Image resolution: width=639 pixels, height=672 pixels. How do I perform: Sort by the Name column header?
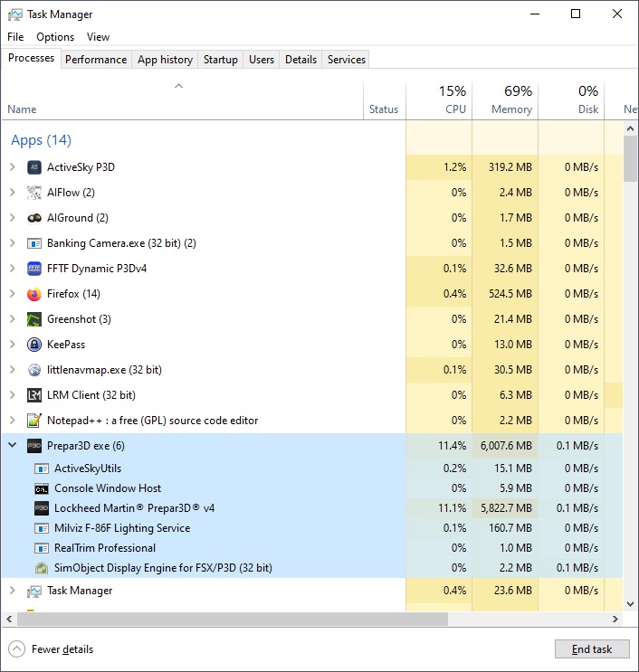[182, 100]
